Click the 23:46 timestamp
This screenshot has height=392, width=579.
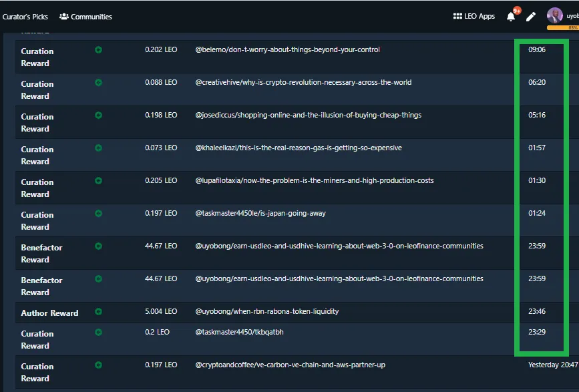coord(536,311)
